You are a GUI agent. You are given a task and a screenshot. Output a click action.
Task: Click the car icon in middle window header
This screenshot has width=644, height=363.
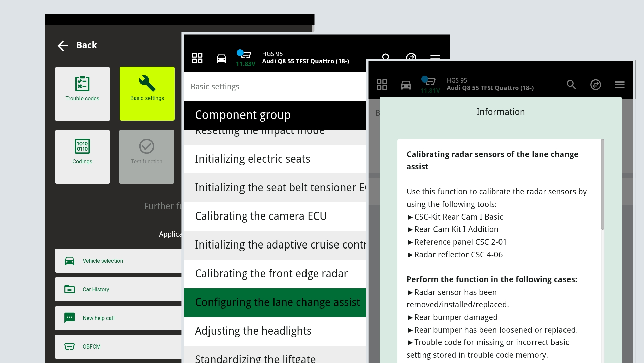click(221, 59)
